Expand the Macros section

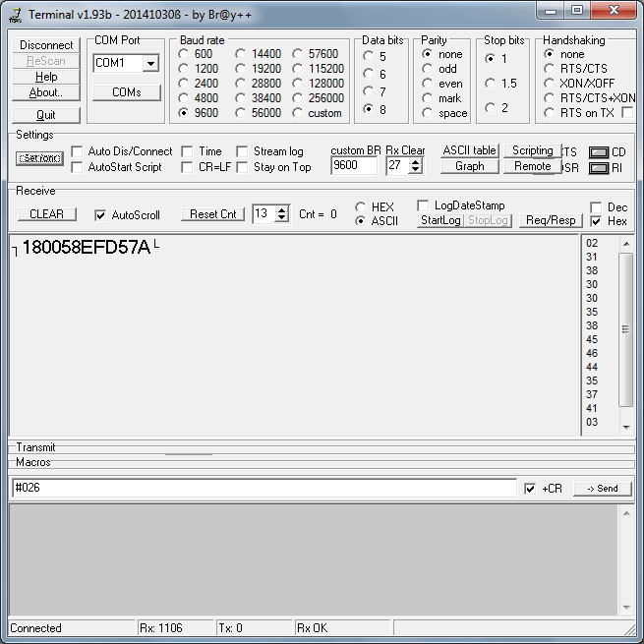coord(32,462)
